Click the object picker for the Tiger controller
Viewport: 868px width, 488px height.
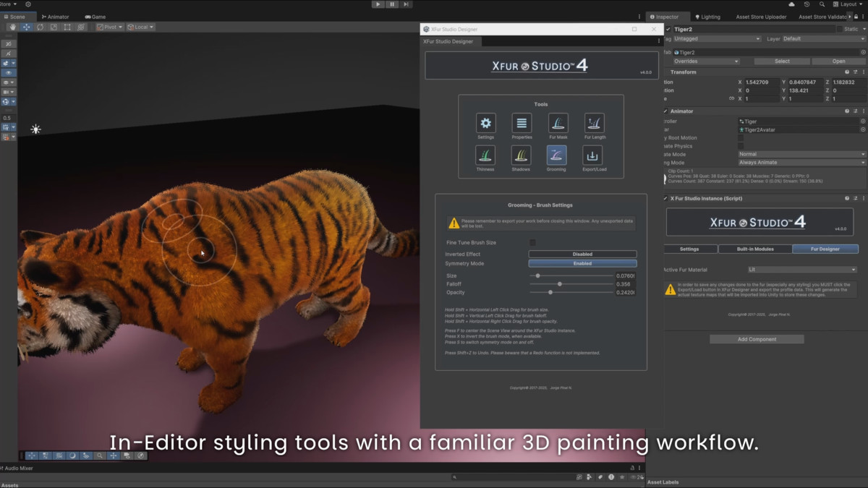[x=862, y=121]
